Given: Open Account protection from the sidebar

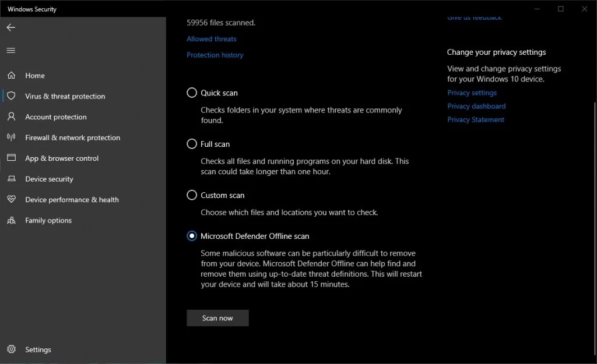Looking at the screenshot, I should pyautogui.click(x=11, y=116).
